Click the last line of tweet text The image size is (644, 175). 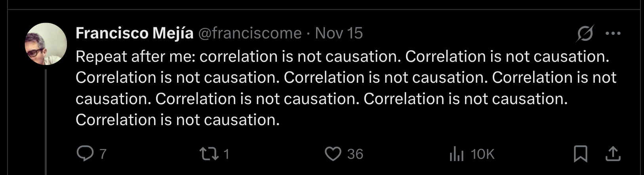tap(177, 120)
